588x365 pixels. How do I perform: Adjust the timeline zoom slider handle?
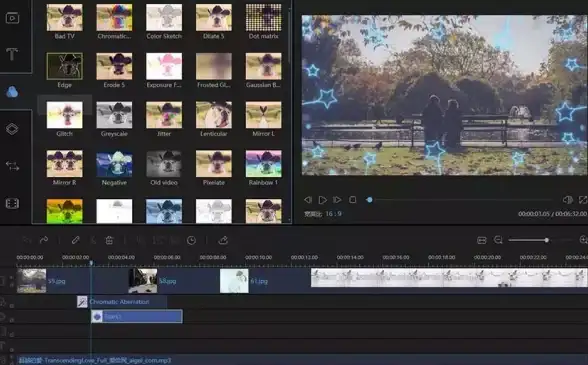point(547,240)
